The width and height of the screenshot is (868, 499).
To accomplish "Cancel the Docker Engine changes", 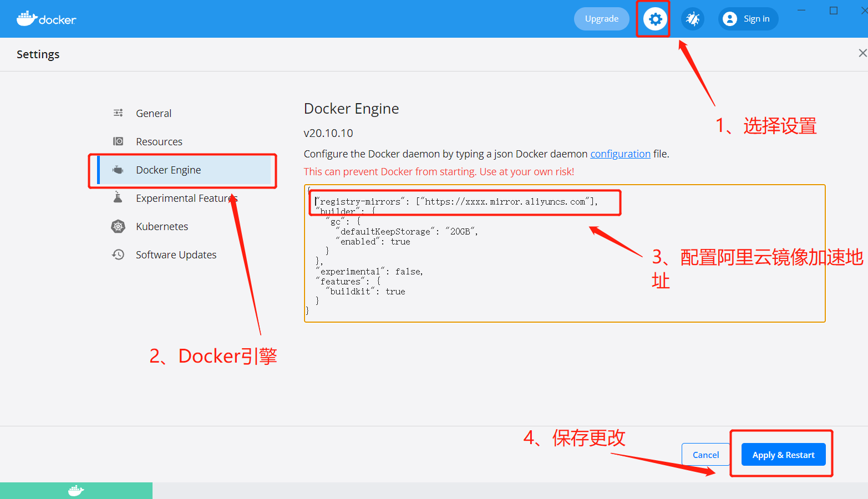I will (705, 455).
